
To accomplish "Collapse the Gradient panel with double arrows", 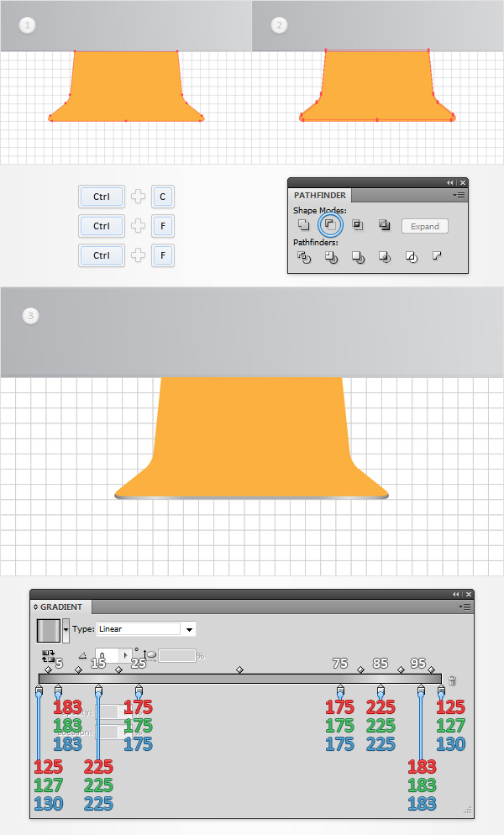I will click(456, 594).
